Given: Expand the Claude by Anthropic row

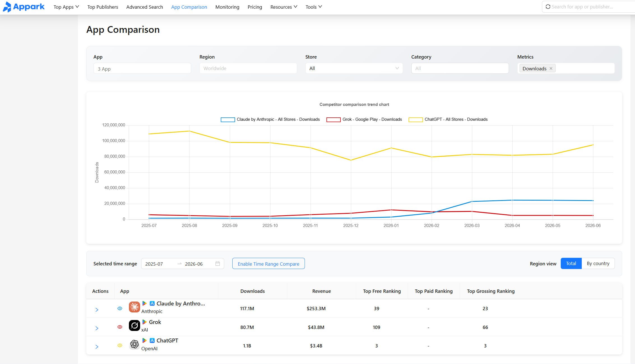Looking at the screenshot, I should (97, 310).
